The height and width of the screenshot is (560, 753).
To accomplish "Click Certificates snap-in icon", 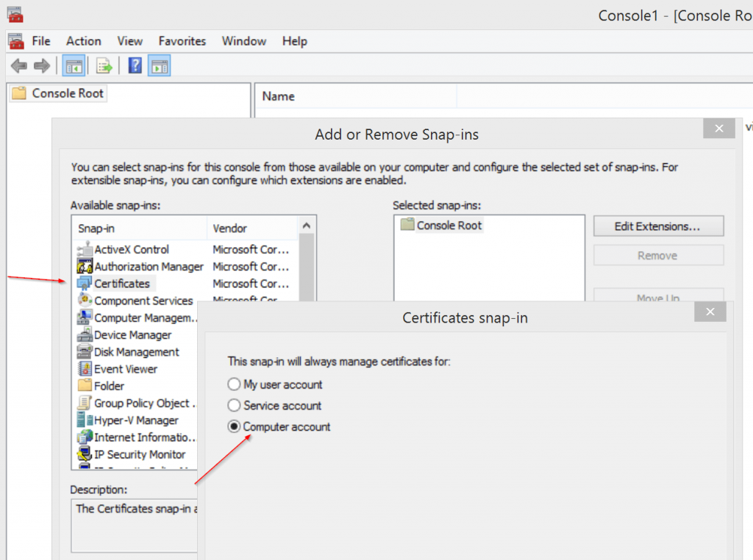I will pos(85,283).
